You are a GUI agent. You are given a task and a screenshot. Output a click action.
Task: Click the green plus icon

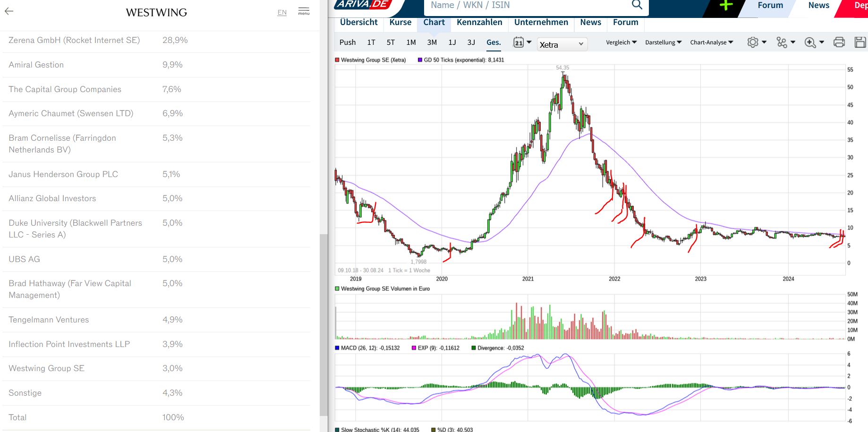tap(726, 5)
